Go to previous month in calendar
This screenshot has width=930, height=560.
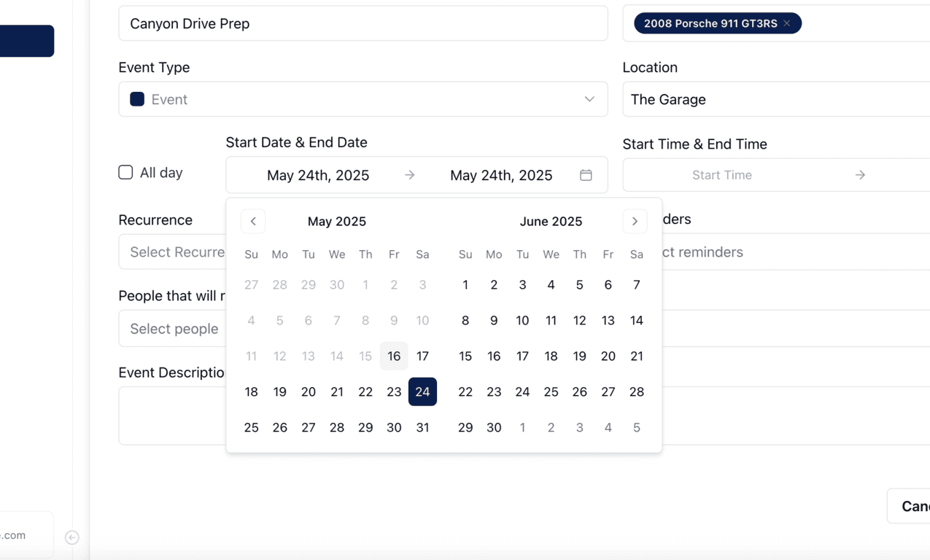pyautogui.click(x=253, y=221)
